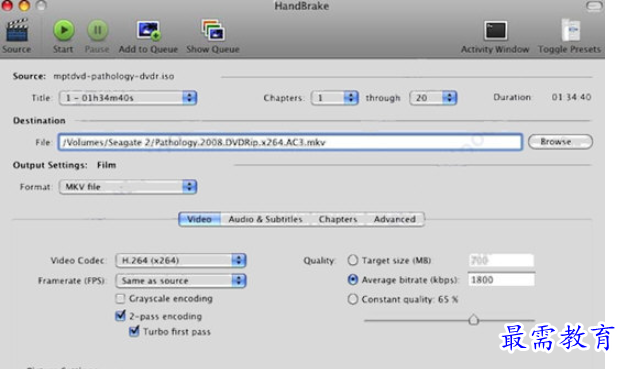Viewport: 623px width, 369px height.
Task: Open Framerate dropdown Same as source
Action: [181, 280]
